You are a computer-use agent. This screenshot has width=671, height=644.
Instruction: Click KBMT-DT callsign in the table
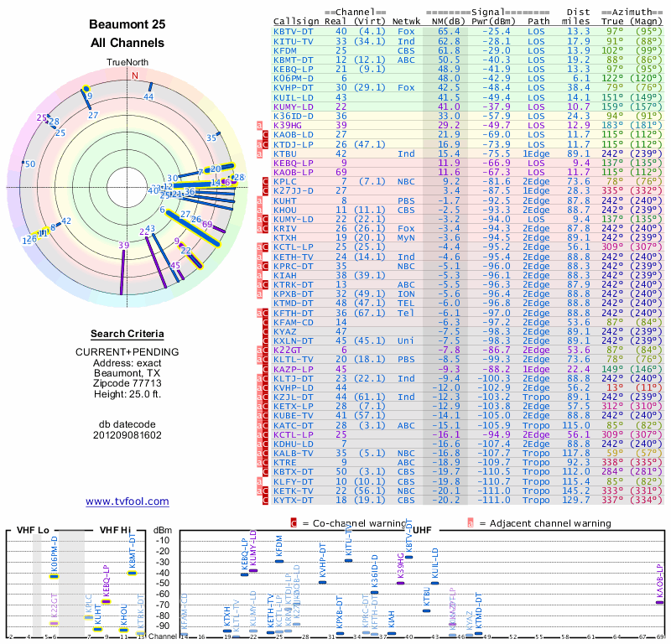point(294,60)
